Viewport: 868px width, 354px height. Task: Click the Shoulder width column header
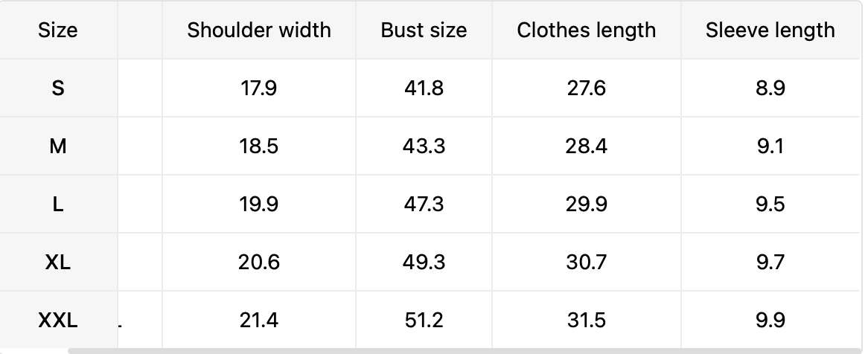click(x=259, y=30)
